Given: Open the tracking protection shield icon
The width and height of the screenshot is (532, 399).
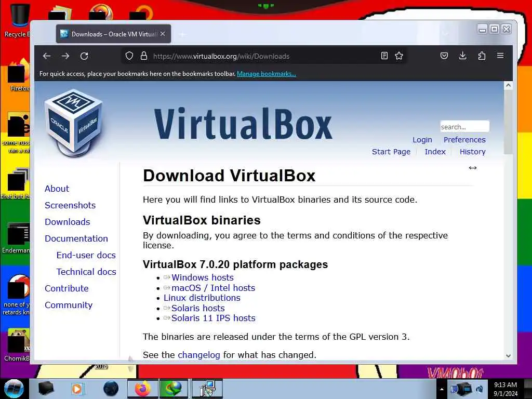Looking at the screenshot, I should tap(129, 56).
